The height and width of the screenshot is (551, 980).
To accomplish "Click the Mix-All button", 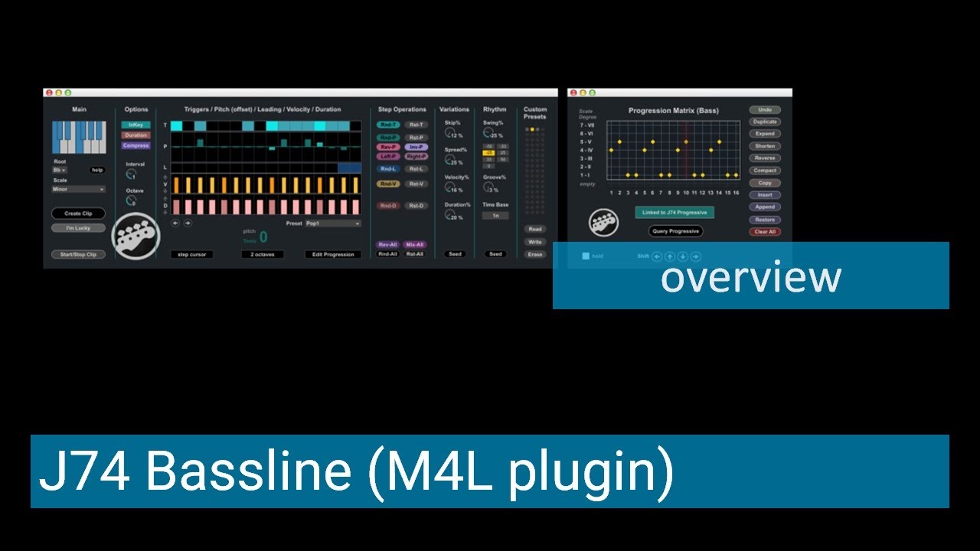I will click(x=415, y=245).
